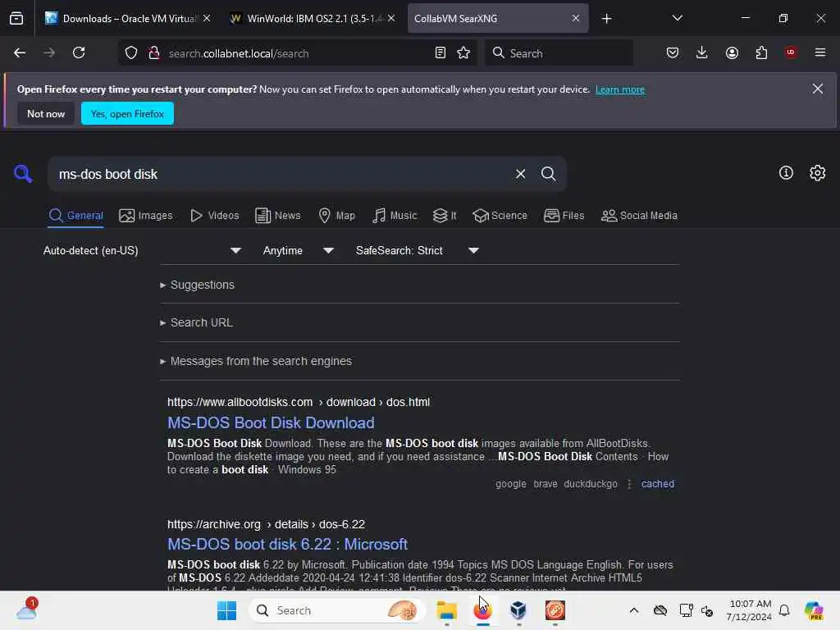
Task: Select the Social Media search category
Action: (639, 216)
